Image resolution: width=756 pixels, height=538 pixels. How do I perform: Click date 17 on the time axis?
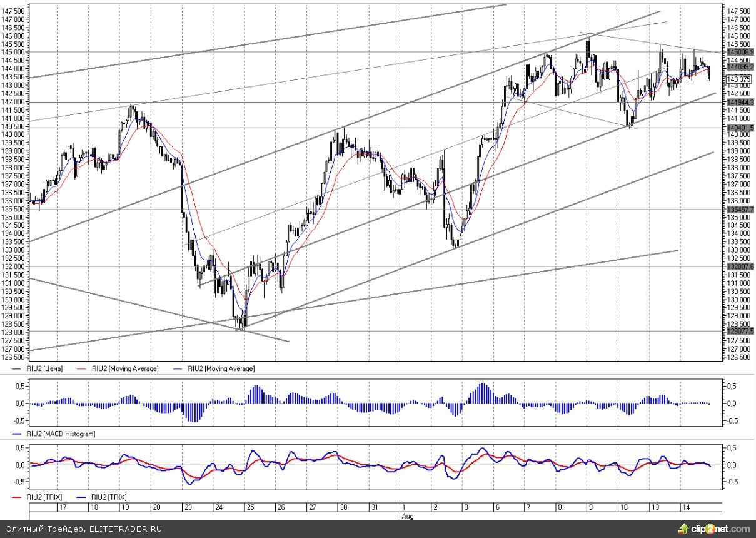tap(62, 507)
